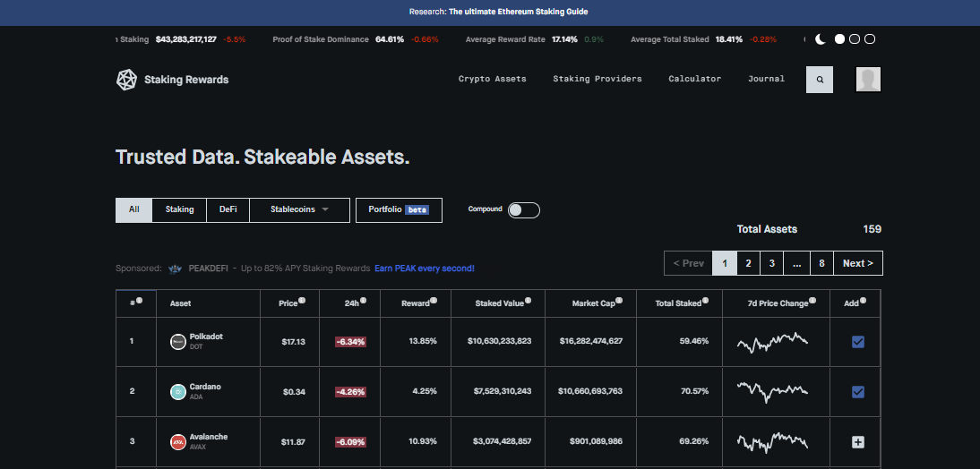980x469 pixels.
Task: Select the Staking filter tab
Action: click(x=179, y=209)
